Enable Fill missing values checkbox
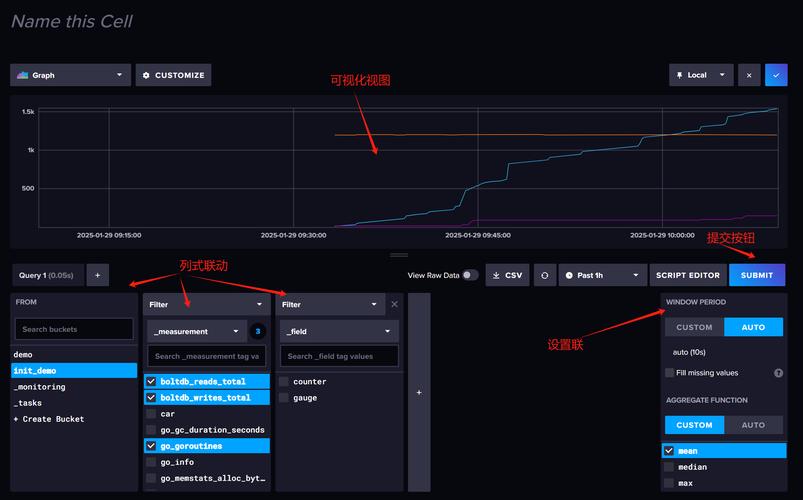This screenshot has height=500, width=803. [669, 372]
